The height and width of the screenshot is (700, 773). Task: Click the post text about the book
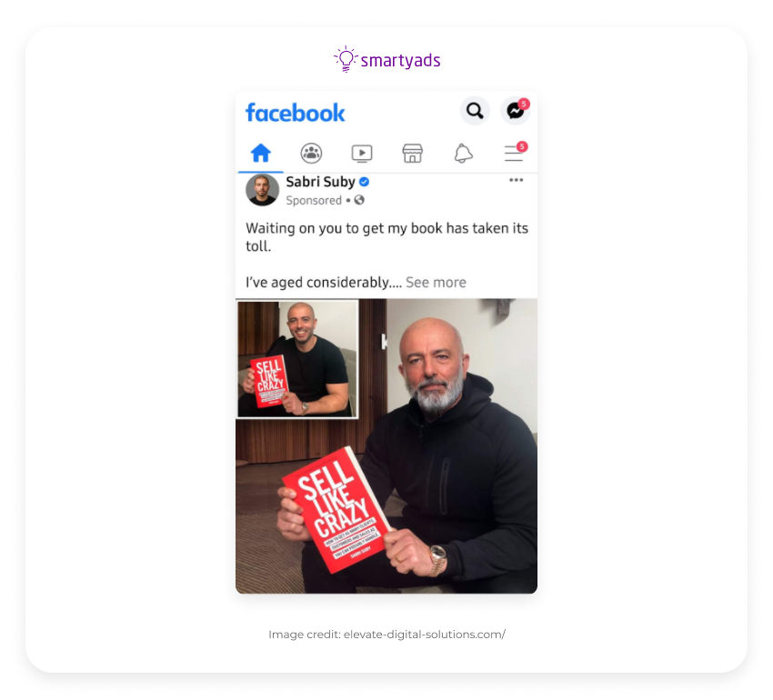(387, 237)
